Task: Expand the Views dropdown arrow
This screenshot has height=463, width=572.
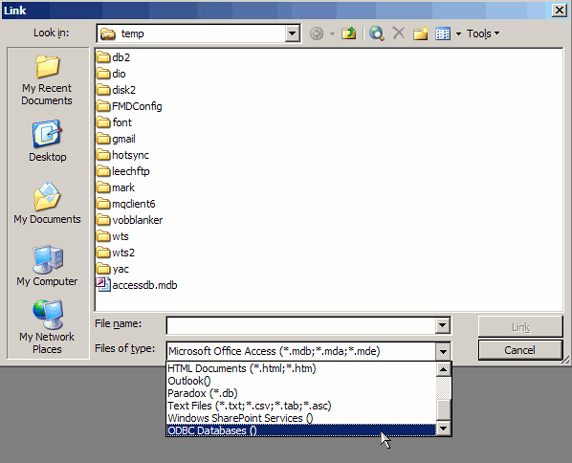Action: (x=459, y=34)
